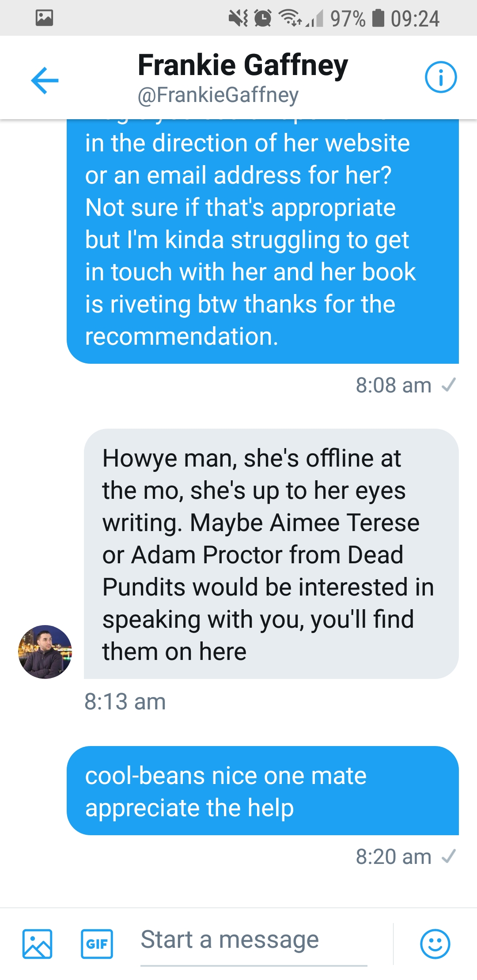Select the 'Howye man' received message bubble
This screenshot has height=980, width=477.
pos(271,554)
